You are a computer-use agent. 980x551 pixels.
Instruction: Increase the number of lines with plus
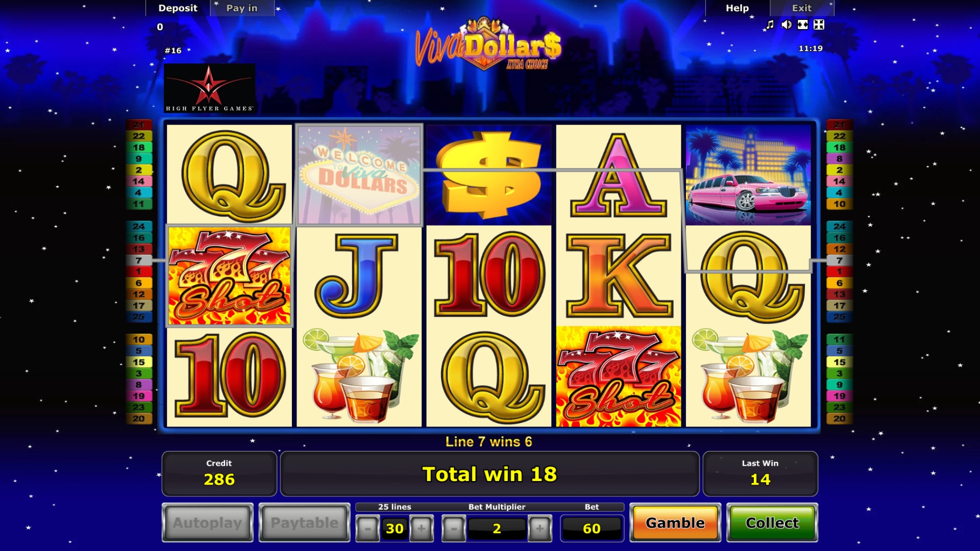pyautogui.click(x=422, y=529)
